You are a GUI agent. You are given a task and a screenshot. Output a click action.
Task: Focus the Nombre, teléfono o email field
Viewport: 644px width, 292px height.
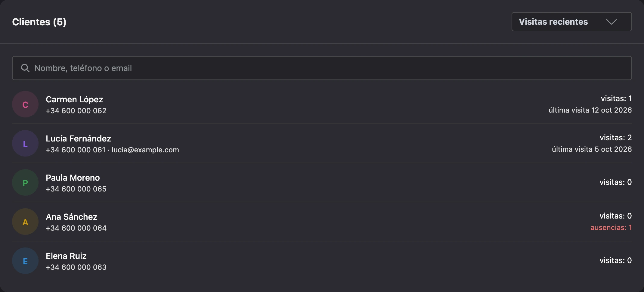(322, 68)
